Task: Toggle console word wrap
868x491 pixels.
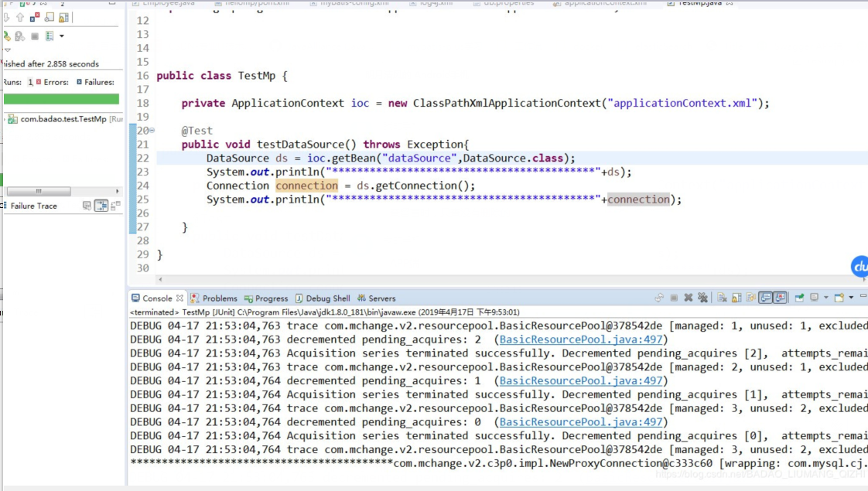Action: pyautogui.click(x=750, y=298)
